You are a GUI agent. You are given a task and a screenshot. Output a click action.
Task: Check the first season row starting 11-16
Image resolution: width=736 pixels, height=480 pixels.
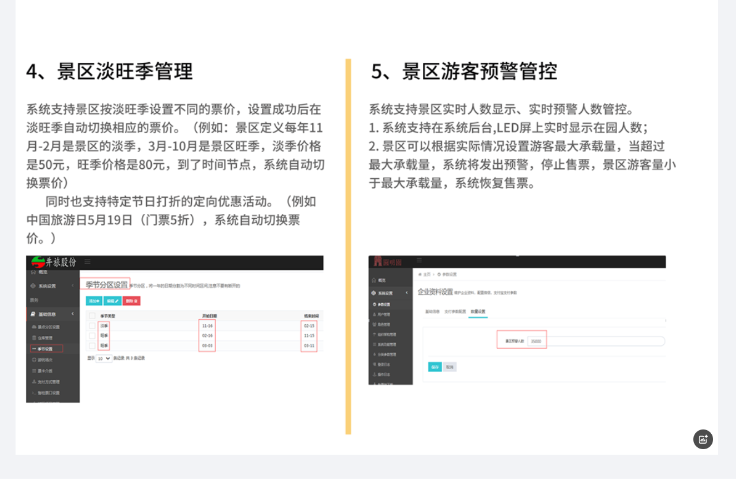click(x=92, y=325)
